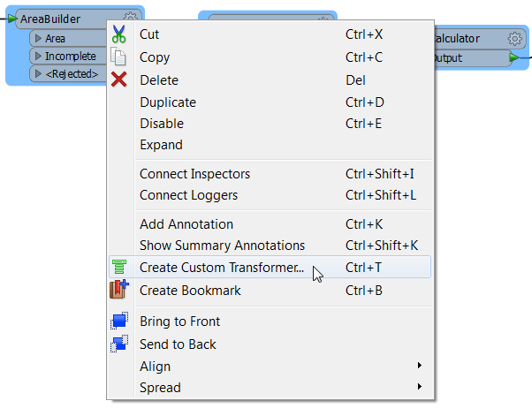Click the Calculator Output green port arrow
The width and height of the screenshot is (532, 416).
pyautogui.click(x=514, y=58)
